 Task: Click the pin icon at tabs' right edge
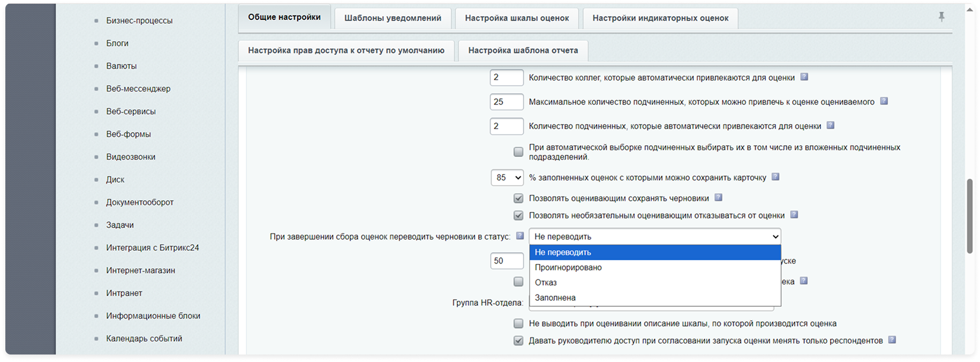pos(941,17)
